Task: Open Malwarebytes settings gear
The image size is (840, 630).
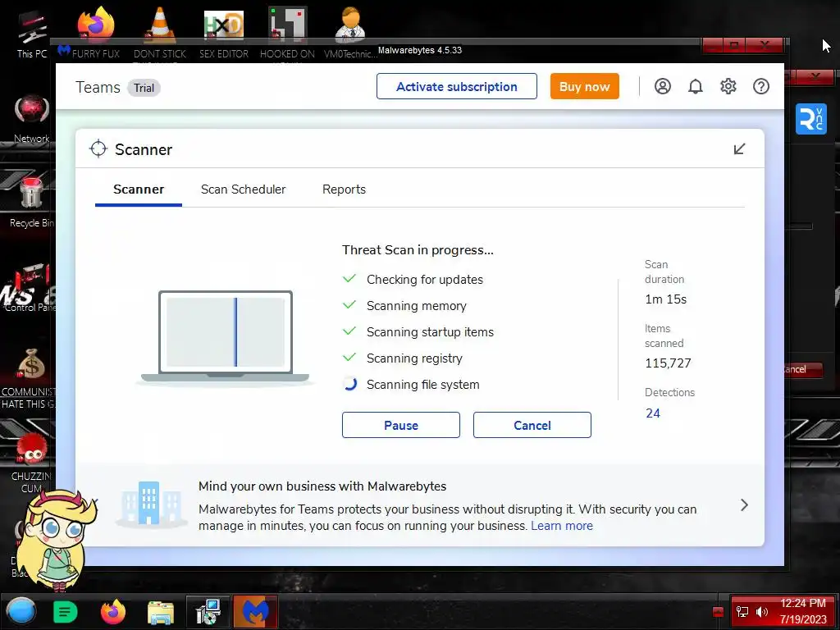Action: [728, 86]
